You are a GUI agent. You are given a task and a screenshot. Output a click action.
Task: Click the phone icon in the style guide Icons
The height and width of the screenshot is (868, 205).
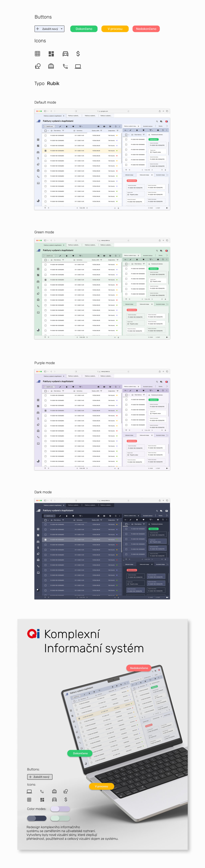point(65,66)
